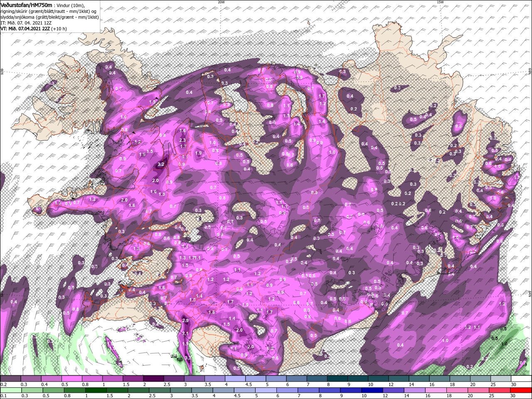Select the pale gray 25 swatch, upper legend row
The width and height of the screenshot is (532, 399).
pyautogui.click(x=501, y=379)
